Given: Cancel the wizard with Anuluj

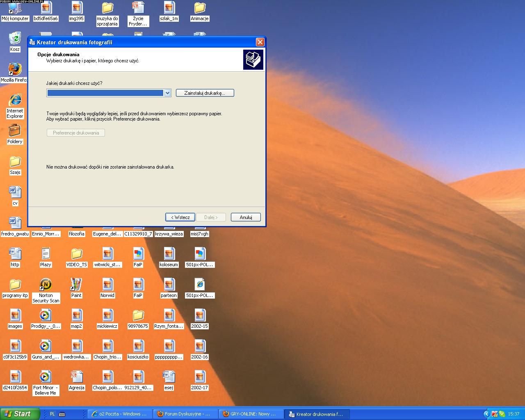Looking at the screenshot, I should point(246,217).
